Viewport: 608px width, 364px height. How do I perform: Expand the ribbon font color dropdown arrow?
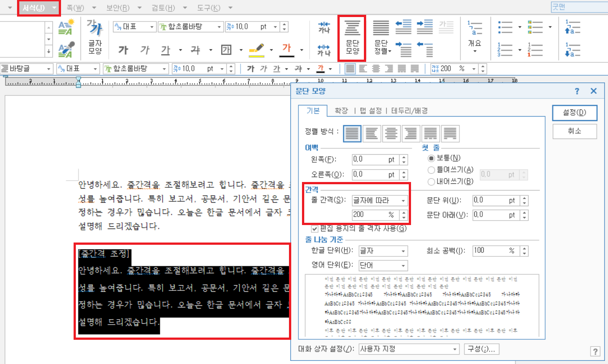(x=302, y=50)
